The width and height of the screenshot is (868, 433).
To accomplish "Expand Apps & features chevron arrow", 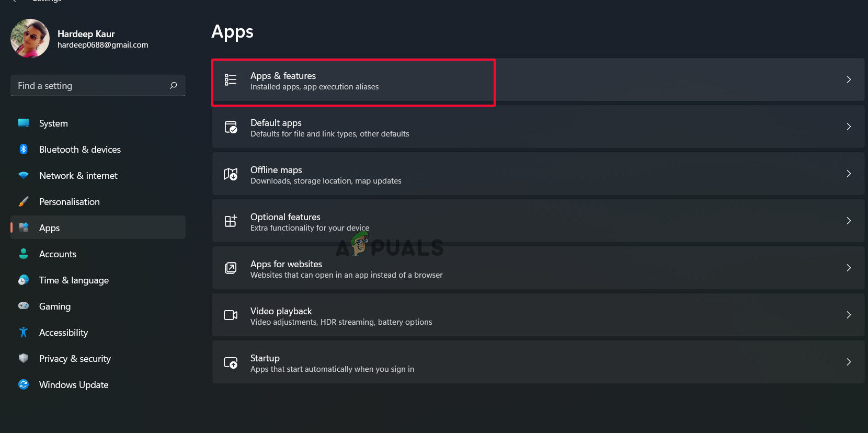I will coord(848,79).
